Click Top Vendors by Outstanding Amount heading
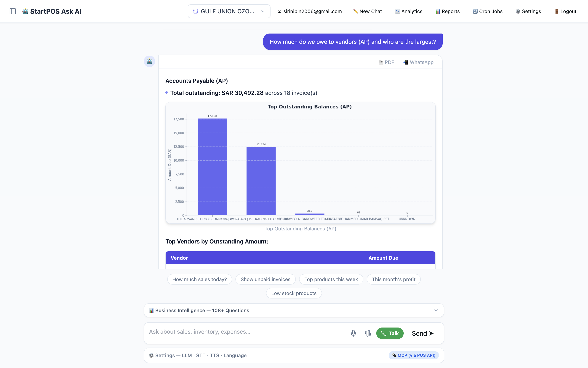This screenshot has width=588, height=368. tap(217, 241)
